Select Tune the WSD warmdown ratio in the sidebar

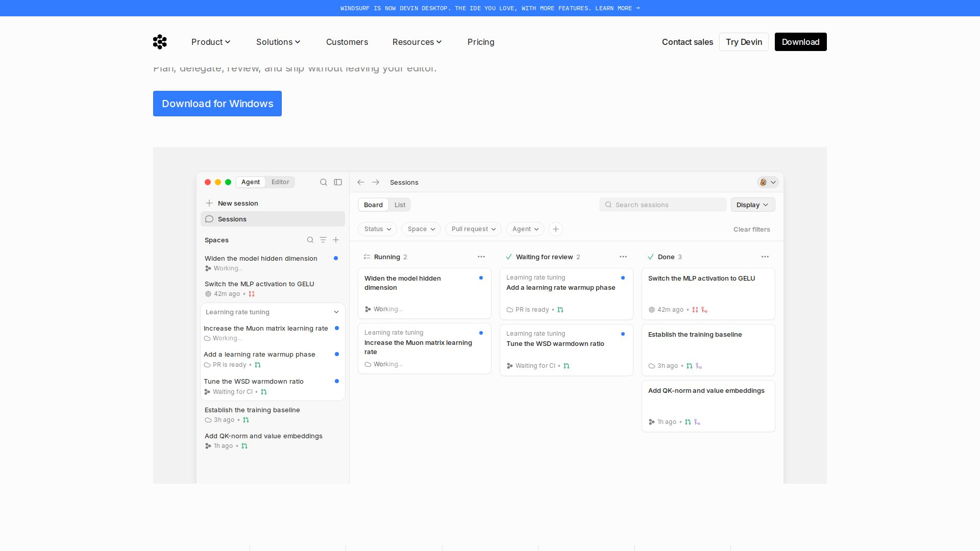pyautogui.click(x=273, y=386)
